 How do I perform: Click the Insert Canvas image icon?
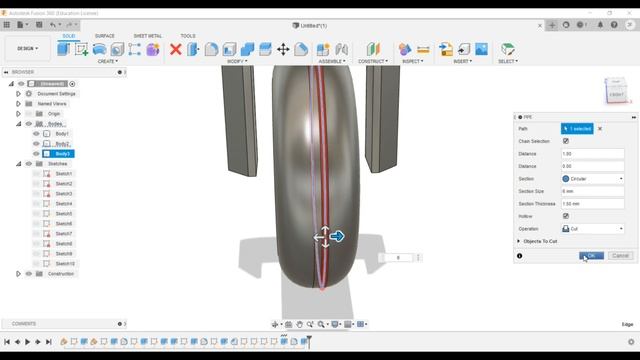click(482, 49)
